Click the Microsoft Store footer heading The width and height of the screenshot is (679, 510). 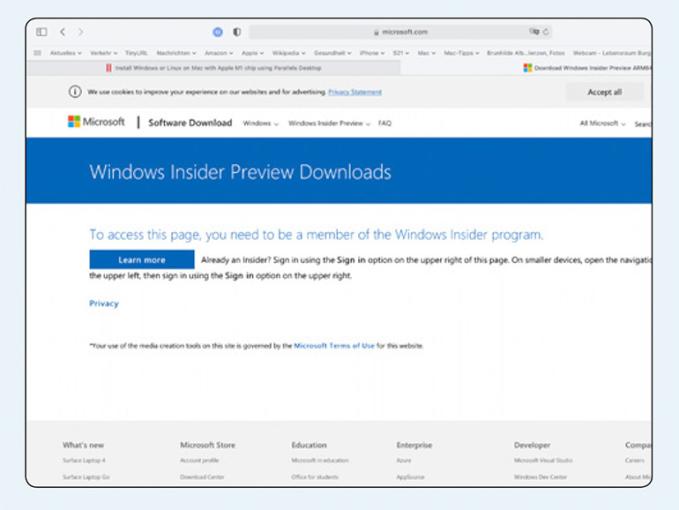[x=207, y=445]
